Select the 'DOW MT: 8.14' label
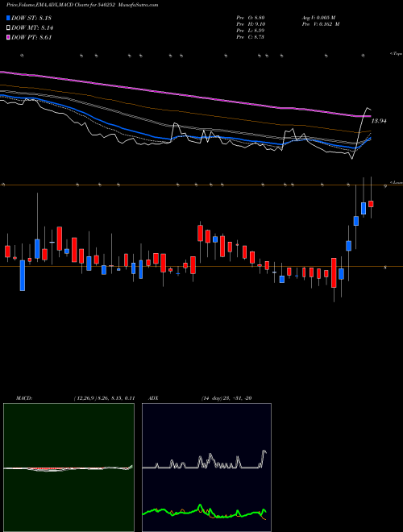Image resolution: width=403 pixels, height=532 pixels. click(x=32, y=28)
